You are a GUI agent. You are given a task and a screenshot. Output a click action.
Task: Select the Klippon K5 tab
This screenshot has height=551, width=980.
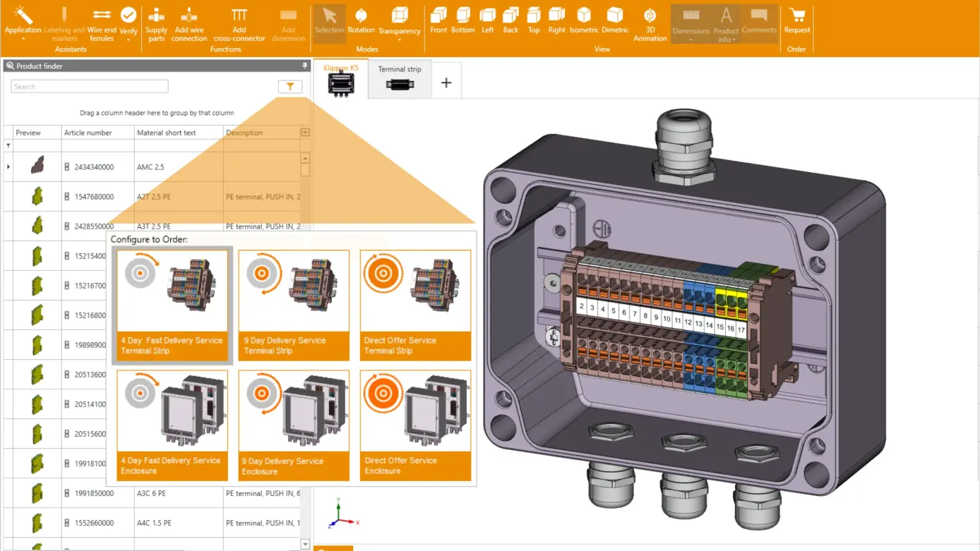coord(340,80)
